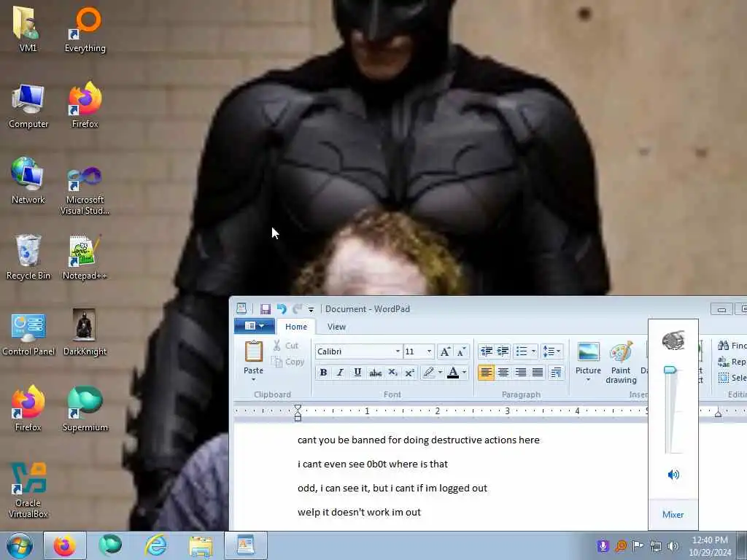Open the font family dropdown arrow

pos(398,351)
